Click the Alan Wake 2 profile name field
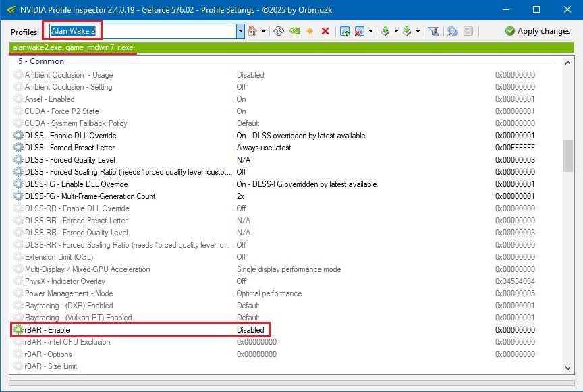Viewport: 583px width, 392px height. point(143,31)
